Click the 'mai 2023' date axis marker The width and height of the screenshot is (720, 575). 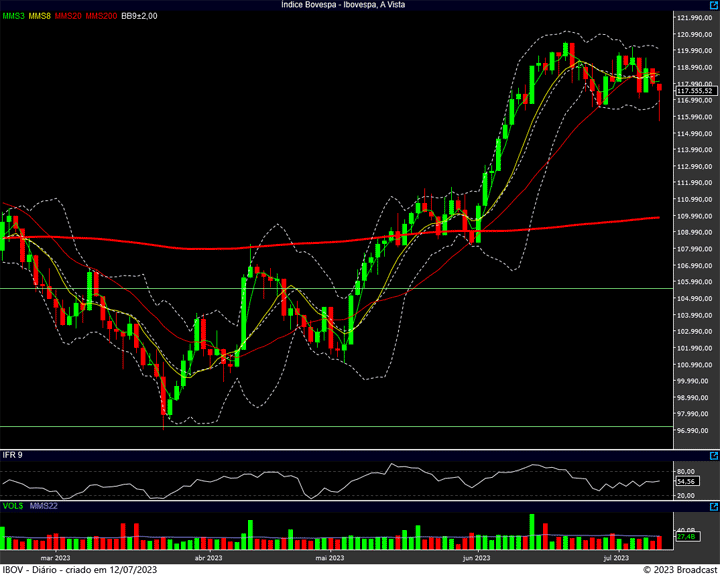click(x=329, y=557)
